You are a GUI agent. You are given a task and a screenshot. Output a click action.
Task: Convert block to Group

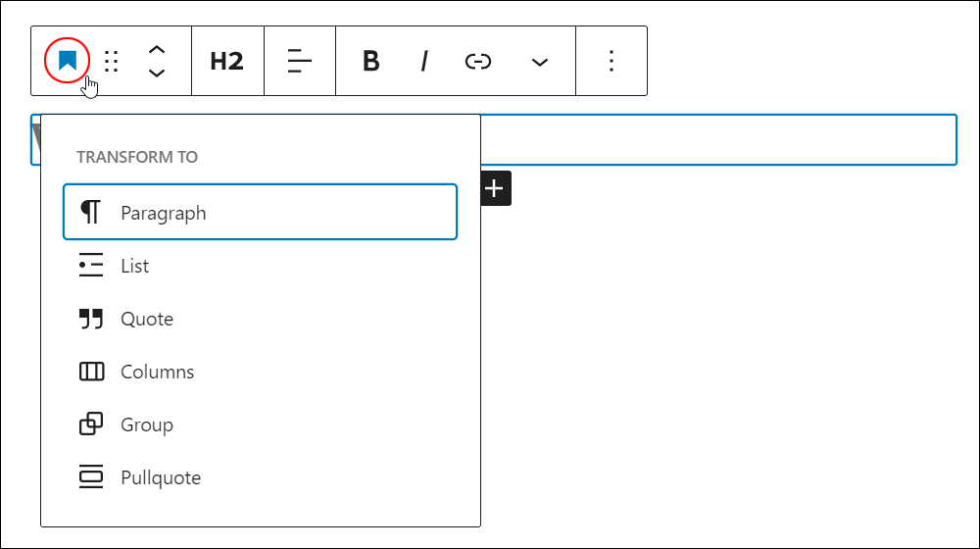(x=260, y=424)
